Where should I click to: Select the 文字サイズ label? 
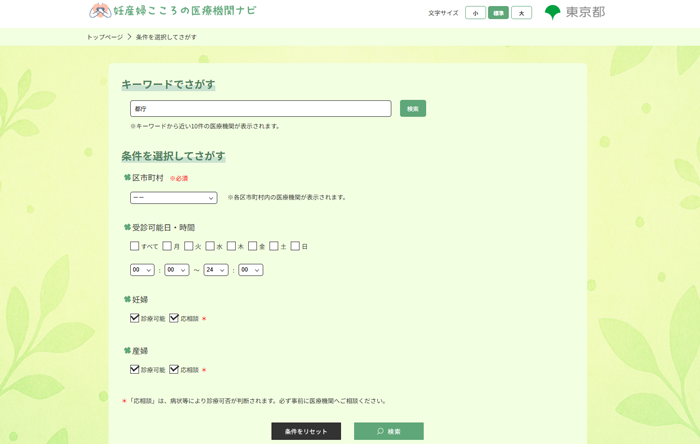click(x=443, y=13)
